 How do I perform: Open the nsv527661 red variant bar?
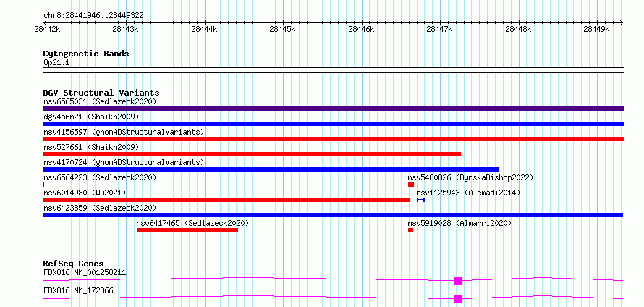(252, 154)
